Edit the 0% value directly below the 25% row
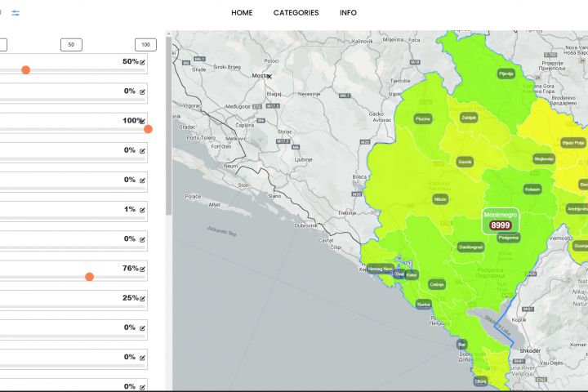Viewport: 588px width, 392px height. tap(142, 328)
